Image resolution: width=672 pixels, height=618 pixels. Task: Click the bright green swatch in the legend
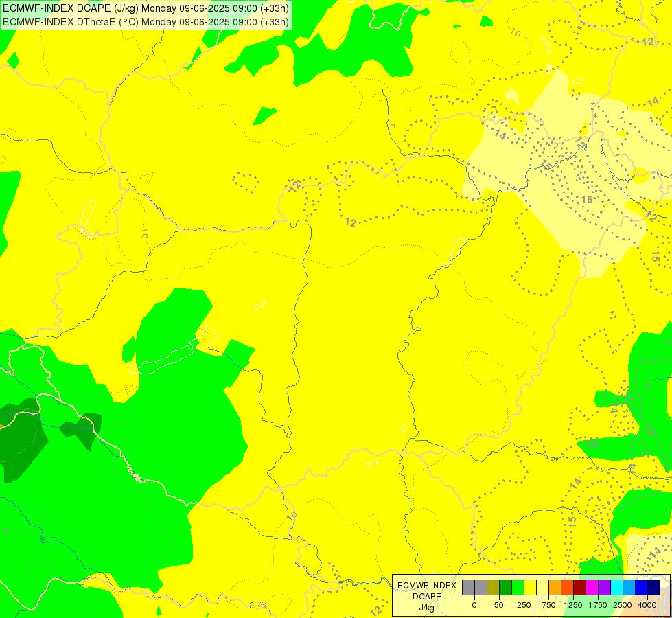pos(518,587)
